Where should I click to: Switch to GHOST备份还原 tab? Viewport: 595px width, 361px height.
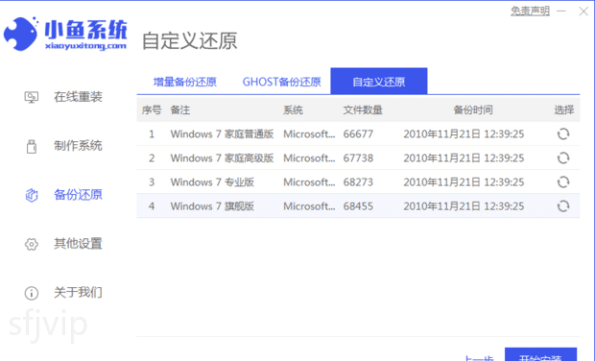(282, 82)
